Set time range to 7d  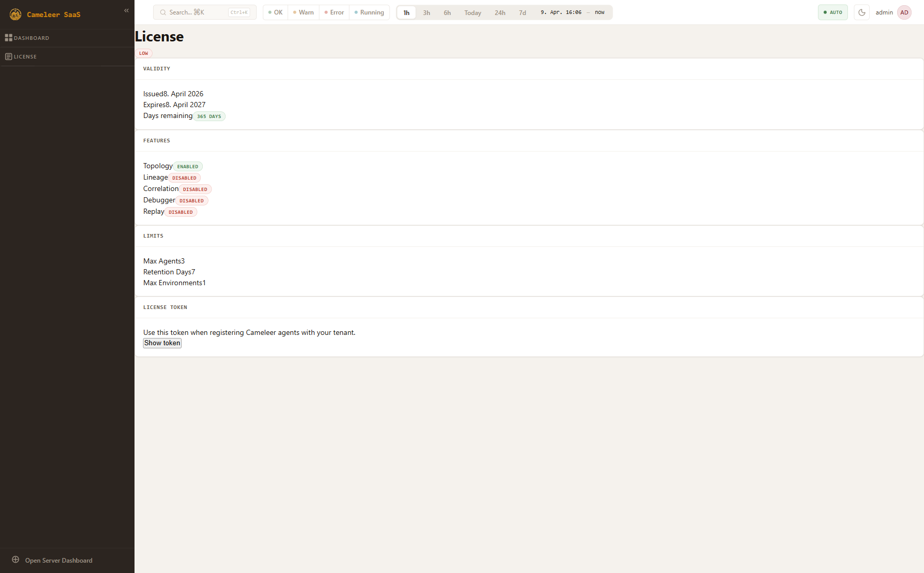click(x=522, y=13)
